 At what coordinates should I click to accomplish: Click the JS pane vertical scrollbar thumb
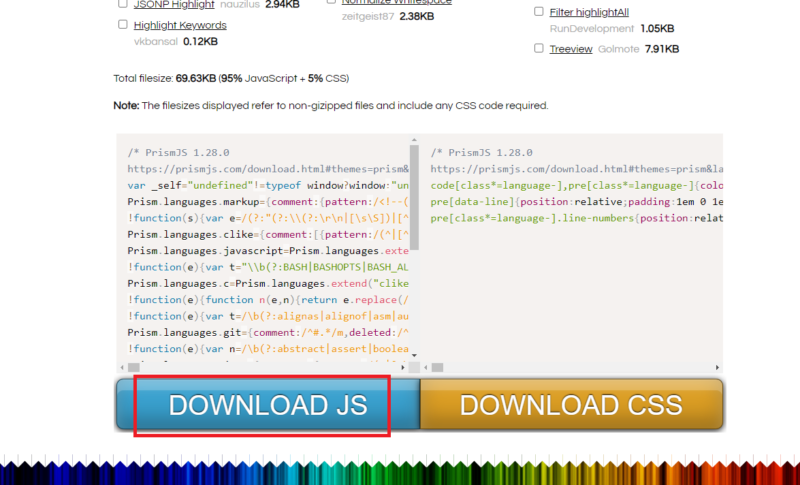coord(414,197)
